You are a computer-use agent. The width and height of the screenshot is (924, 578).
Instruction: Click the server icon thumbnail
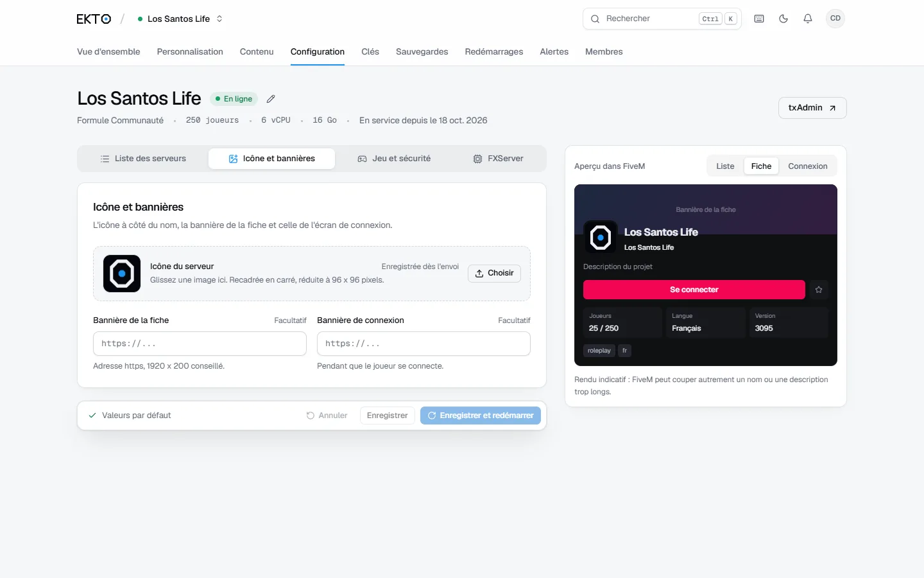pyautogui.click(x=122, y=274)
